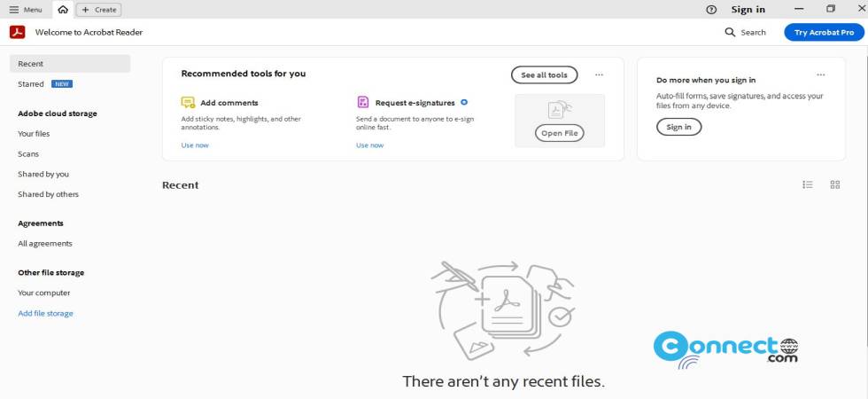Open Scans in the sidebar
Viewport: 868px width, 399px height.
pos(28,154)
